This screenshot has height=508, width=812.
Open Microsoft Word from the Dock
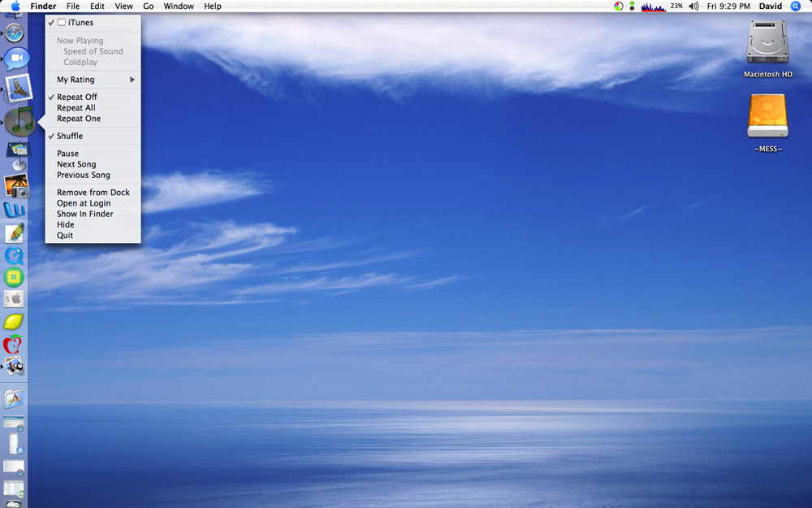[x=14, y=210]
